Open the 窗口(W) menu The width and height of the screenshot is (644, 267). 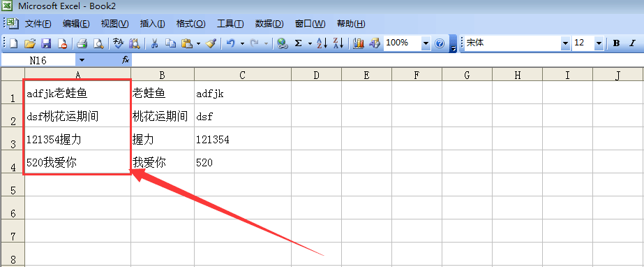click(310, 24)
